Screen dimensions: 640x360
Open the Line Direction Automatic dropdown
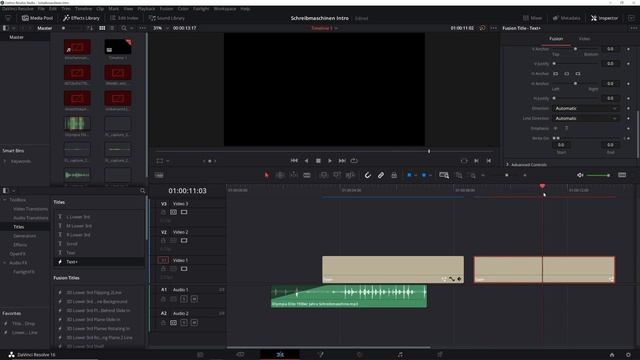[x=586, y=118]
